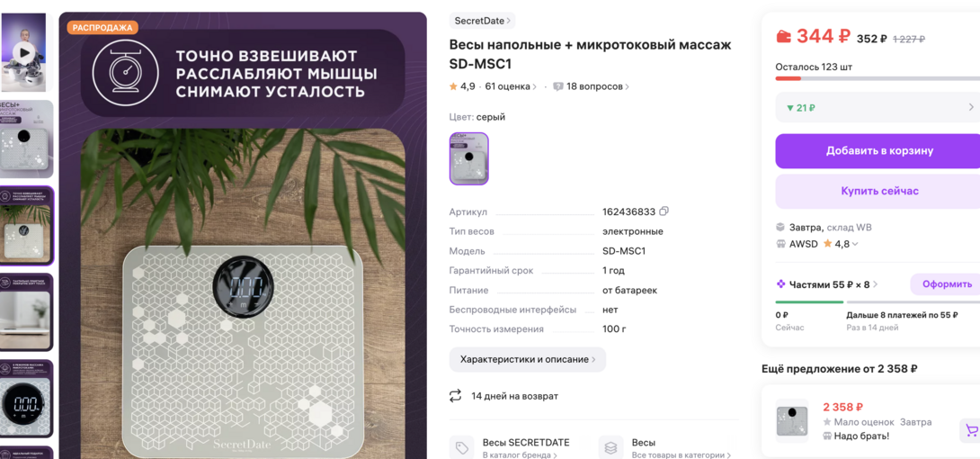980x459 pixels.
Task: Open the Весы category layers icon
Action: coord(610,447)
